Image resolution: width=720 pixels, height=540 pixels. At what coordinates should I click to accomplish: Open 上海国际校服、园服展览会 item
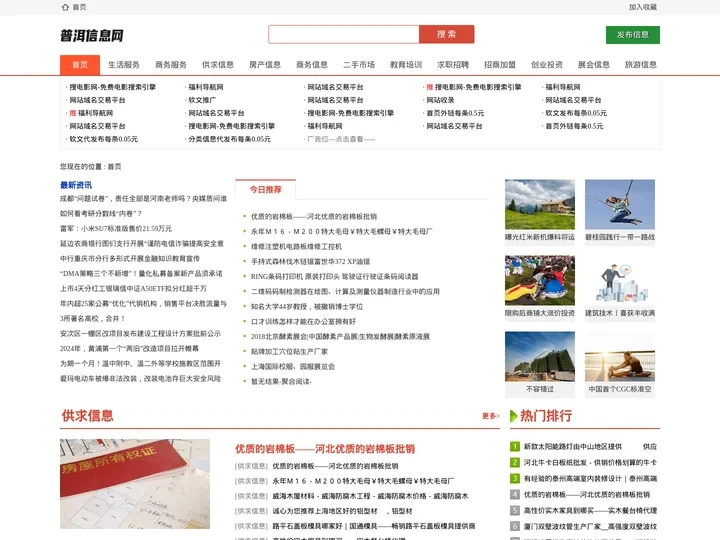coord(293,367)
